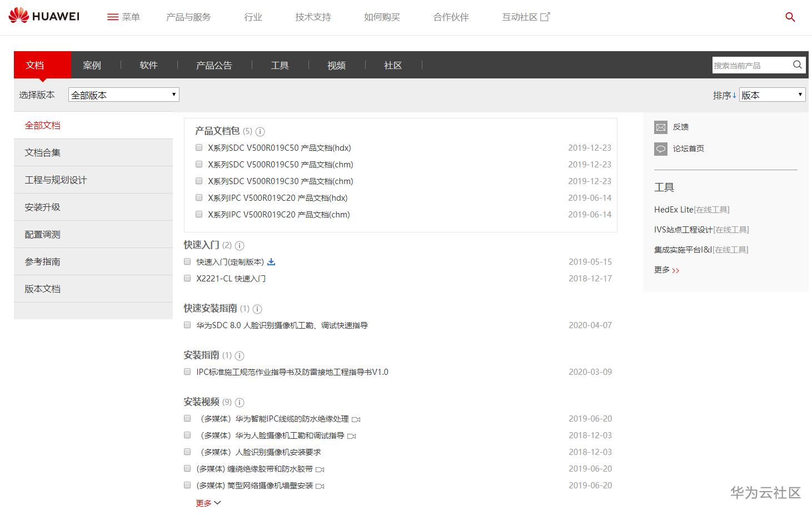812x515 pixels.
Task: Click the video icon after 缠绕绝缘胶带和防水胶带
Action: tap(320, 469)
